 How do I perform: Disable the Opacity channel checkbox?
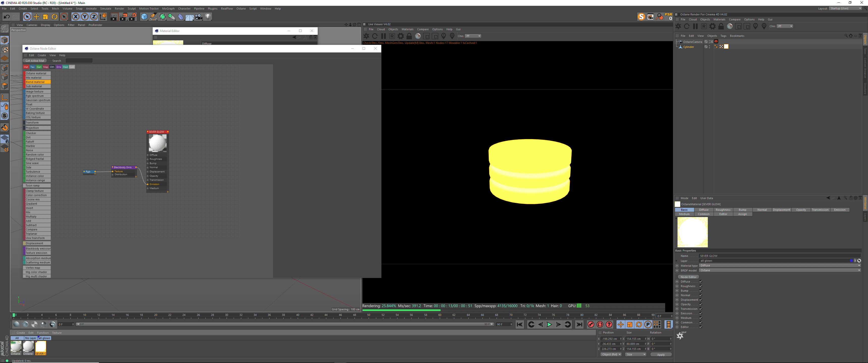click(700, 304)
